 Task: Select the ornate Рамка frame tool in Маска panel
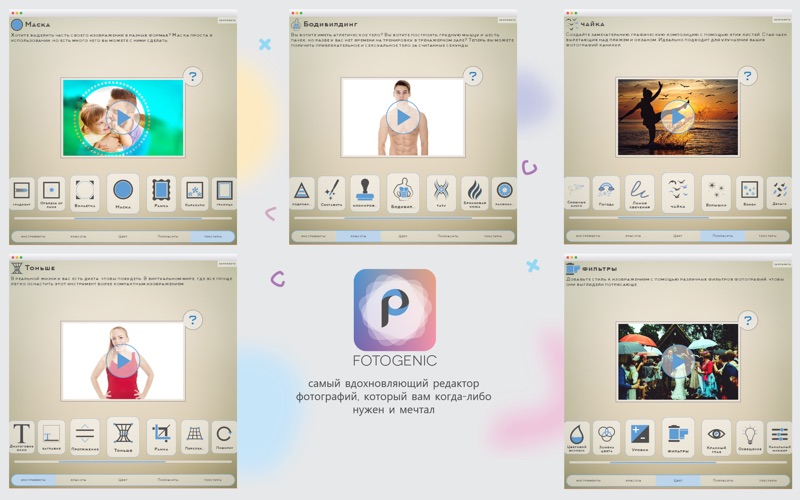click(161, 193)
